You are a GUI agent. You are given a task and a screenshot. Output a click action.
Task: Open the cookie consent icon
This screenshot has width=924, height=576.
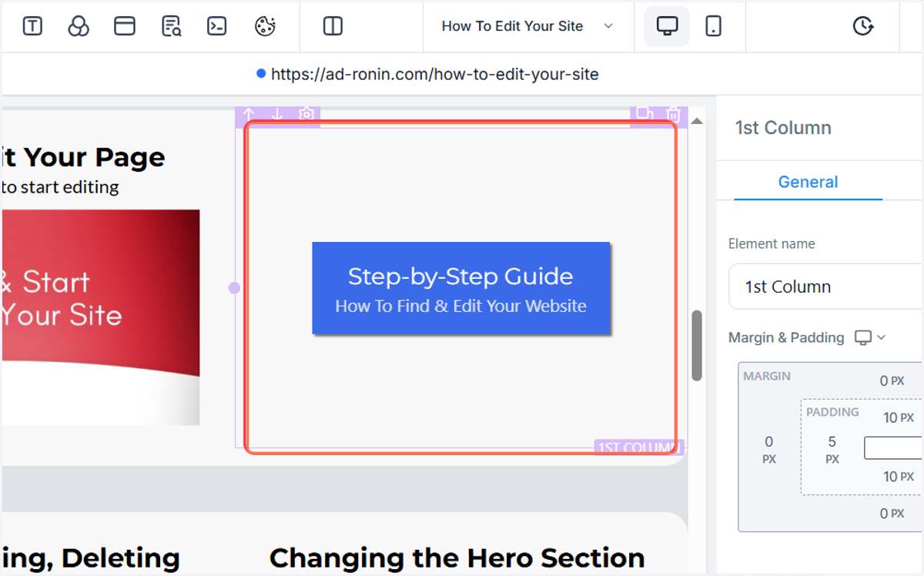(x=265, y=26)
